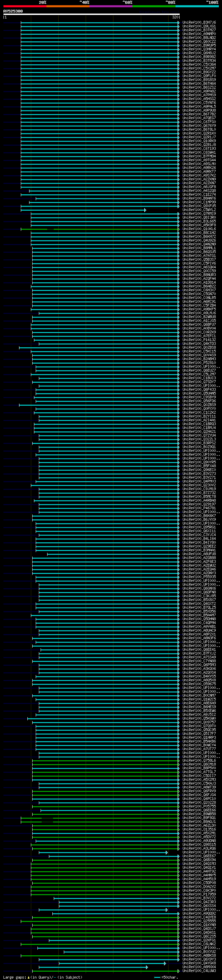Click the 320 query end position label
The height and width of the screenshot is (980, 222).
point(175,17)
